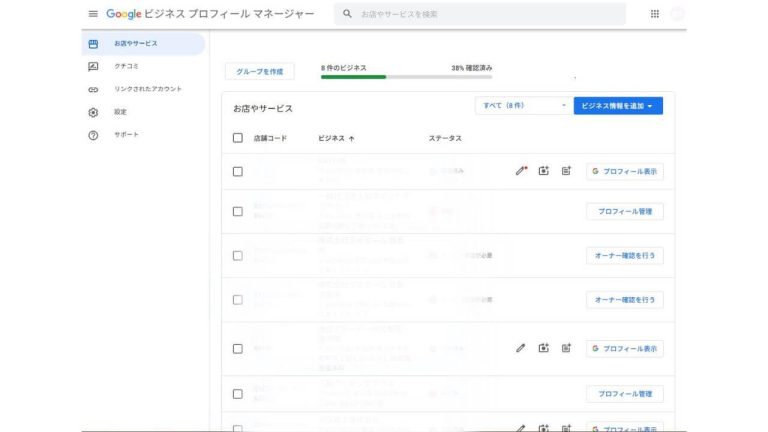Click the グループを作成 button

pos(259,71)
